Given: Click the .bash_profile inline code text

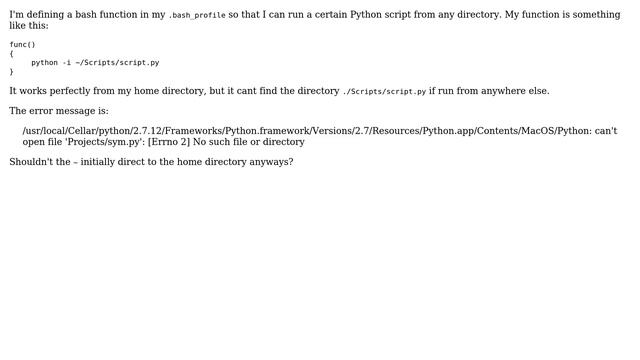Looking at the screenshot, I should tap(197, 16).
